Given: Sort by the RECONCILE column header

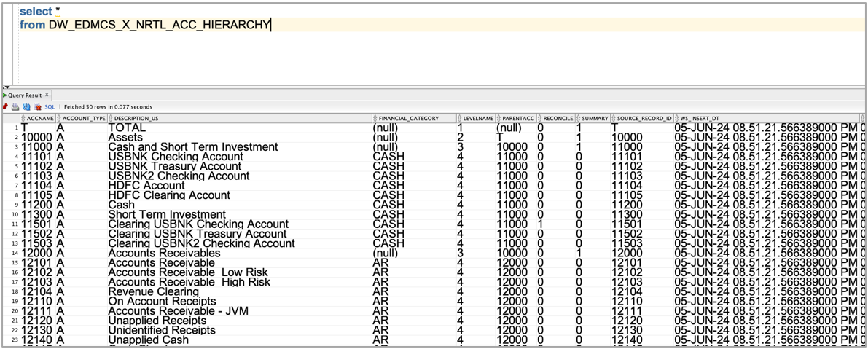Looking at the screenshot, I should (x=556, y=118).
